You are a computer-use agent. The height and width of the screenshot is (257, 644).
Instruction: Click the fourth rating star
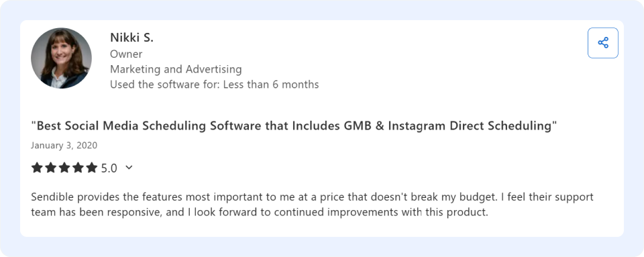tap(78, 168)
